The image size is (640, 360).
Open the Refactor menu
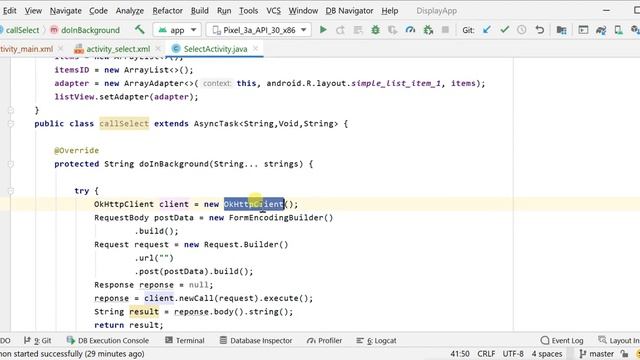tap(167, 11)
